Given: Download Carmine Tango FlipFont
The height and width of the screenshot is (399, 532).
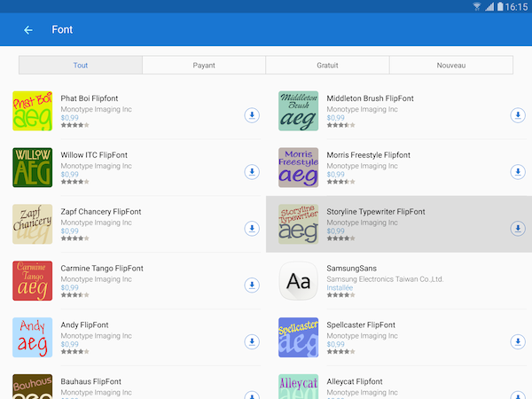Looking at the screenshot, I should coord(252,285).
